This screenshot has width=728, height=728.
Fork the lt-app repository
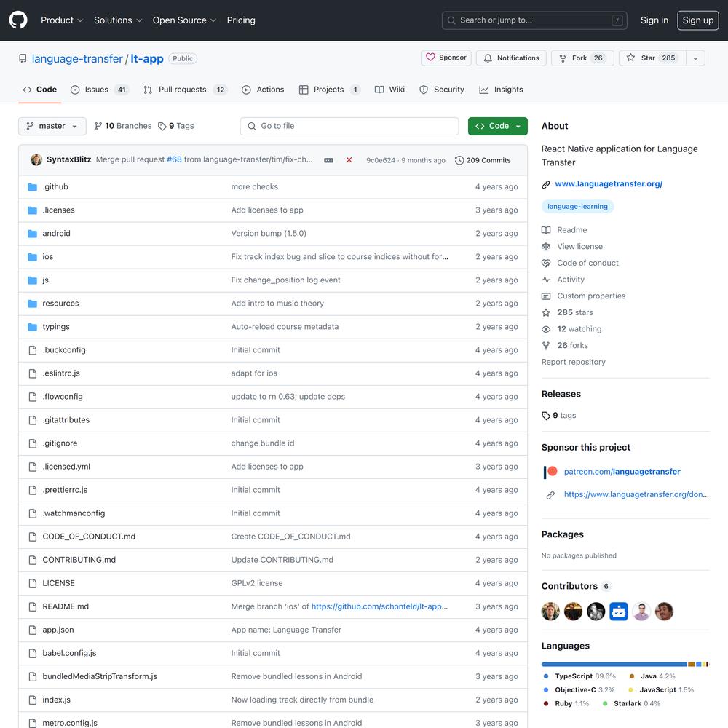582,58
